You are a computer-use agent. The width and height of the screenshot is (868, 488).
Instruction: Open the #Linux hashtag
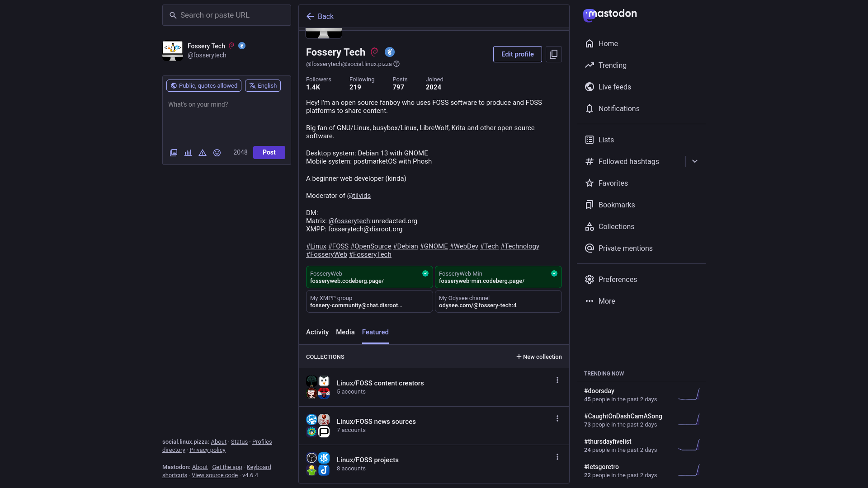(x=316, y=246)
